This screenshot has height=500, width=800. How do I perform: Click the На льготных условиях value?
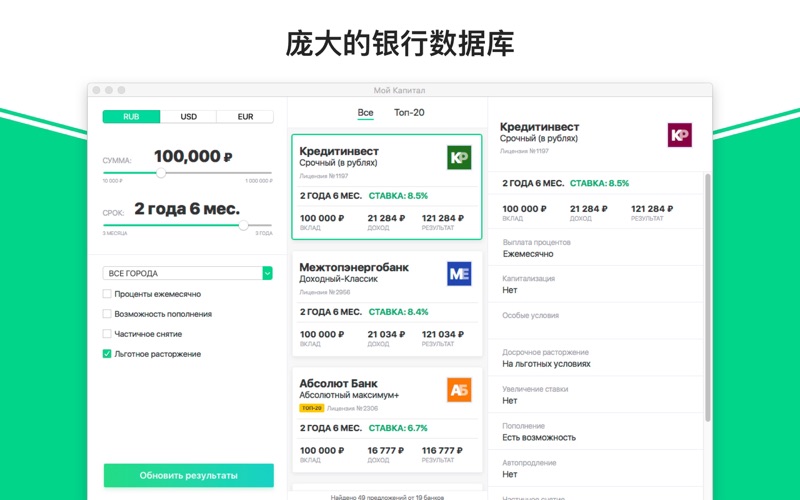[546, 364]
